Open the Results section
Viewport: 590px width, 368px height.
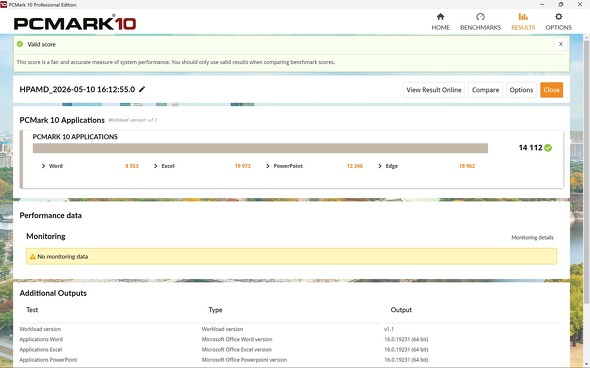(x=523, y=22)
